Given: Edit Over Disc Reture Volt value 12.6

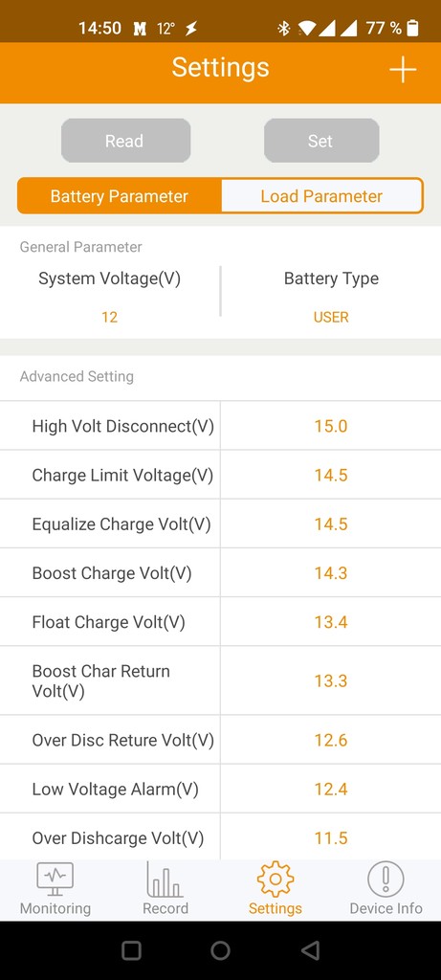Looking at the screenshot, I should 331,740.
